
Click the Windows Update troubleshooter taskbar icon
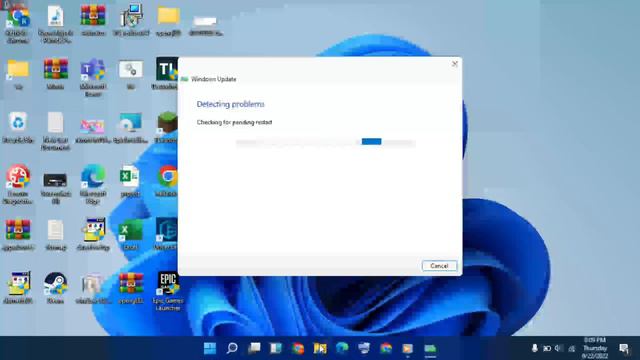tap(430, 349)
